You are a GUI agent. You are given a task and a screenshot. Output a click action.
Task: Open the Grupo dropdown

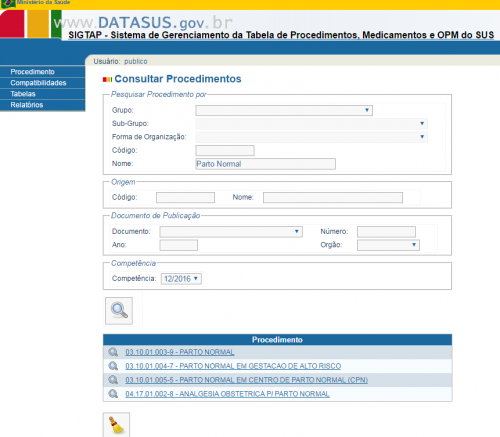[284, 110]
